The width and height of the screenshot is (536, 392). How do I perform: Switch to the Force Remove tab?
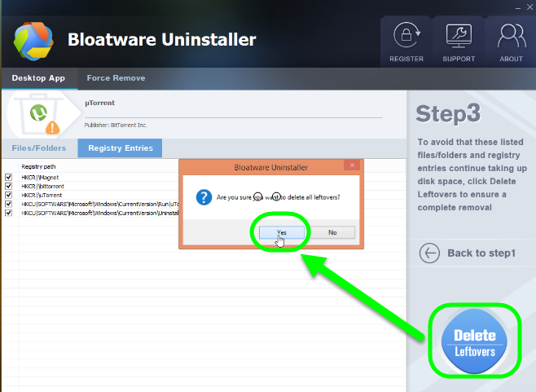click(116, 78)
